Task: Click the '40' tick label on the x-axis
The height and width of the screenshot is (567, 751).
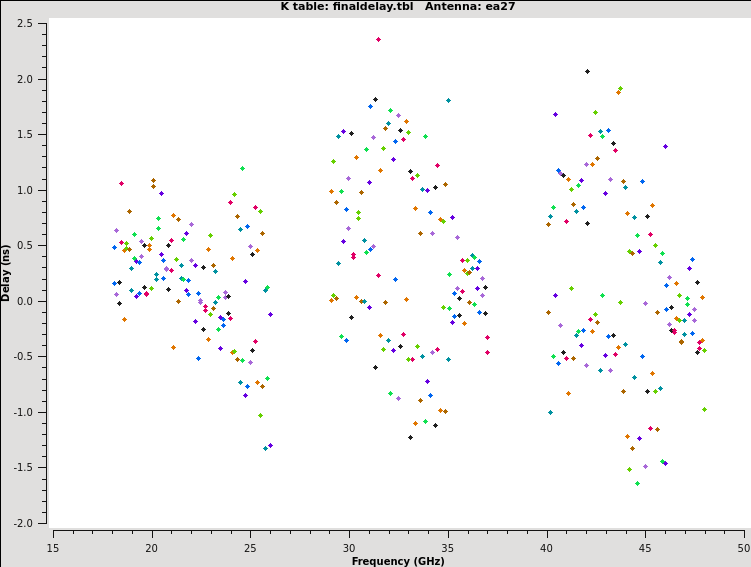Action: (546, 547)
